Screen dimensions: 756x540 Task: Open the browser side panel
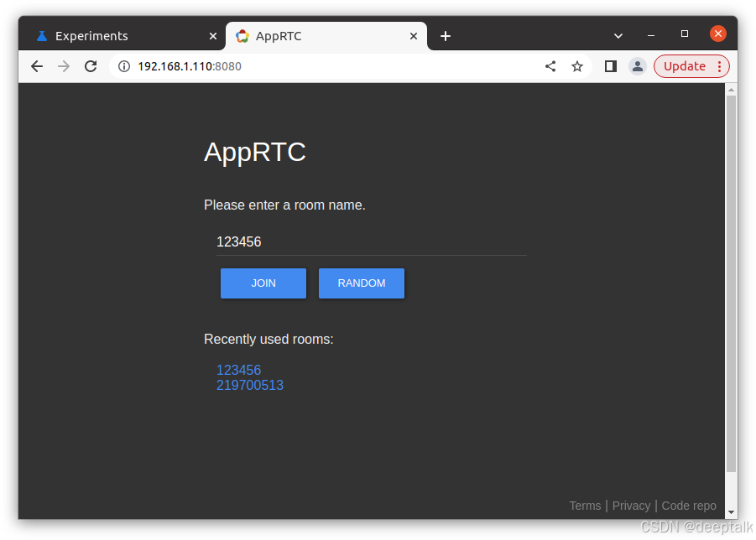(x=610, y=66)
